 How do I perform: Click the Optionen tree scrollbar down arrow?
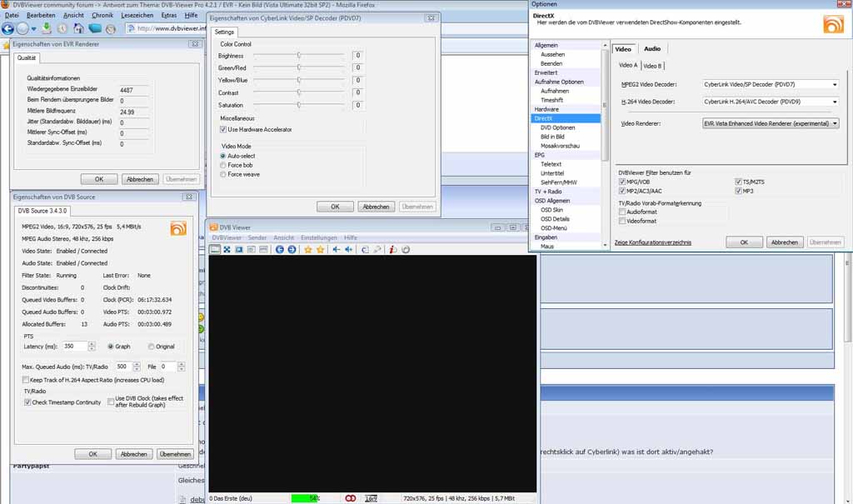tap(605, 246)
